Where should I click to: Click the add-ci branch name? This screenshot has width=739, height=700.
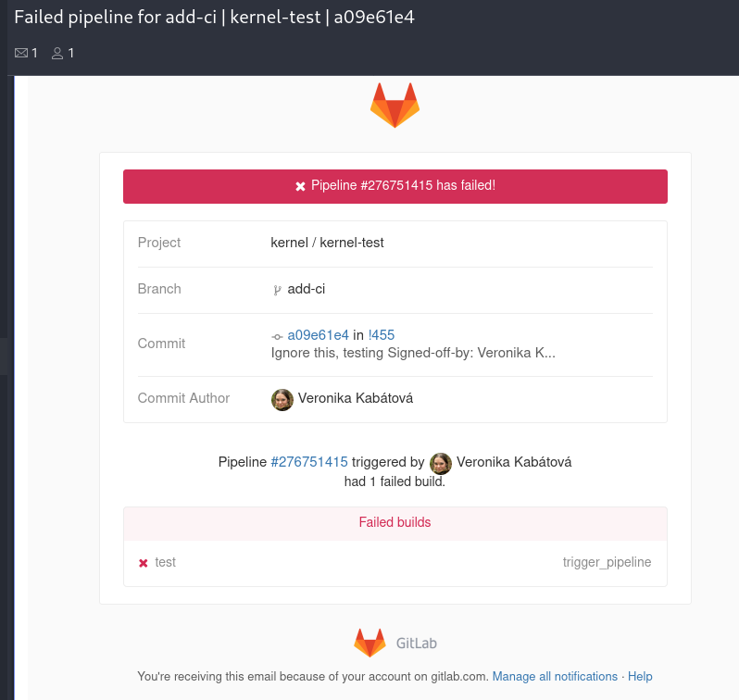307,289
